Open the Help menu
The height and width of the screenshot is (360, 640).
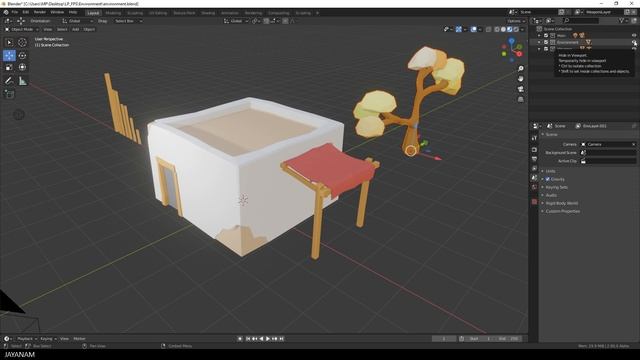[x=73, y=12]
